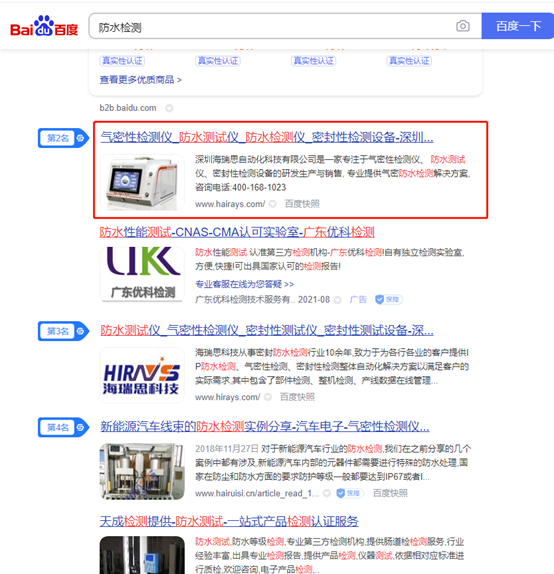Click HIRAYS 海瑞思科技 logo thumbnail
The image size is (554, 574).
click(x=142, y=375)
